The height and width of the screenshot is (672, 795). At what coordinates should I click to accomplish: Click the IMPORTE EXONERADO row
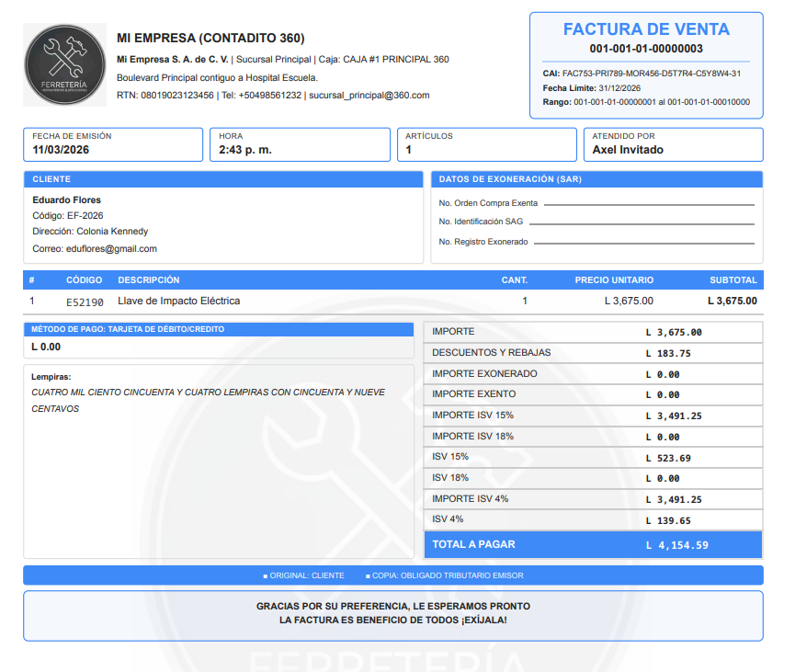pos(593,374)
